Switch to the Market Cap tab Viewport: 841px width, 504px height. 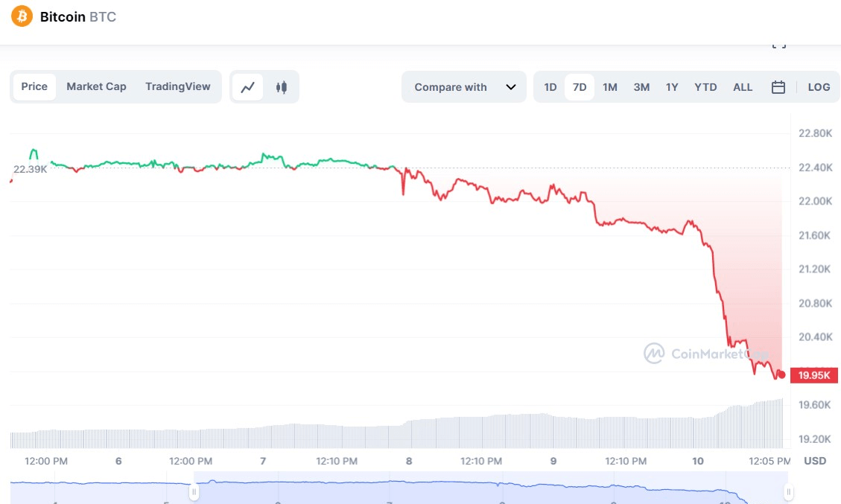pos(96,86)
